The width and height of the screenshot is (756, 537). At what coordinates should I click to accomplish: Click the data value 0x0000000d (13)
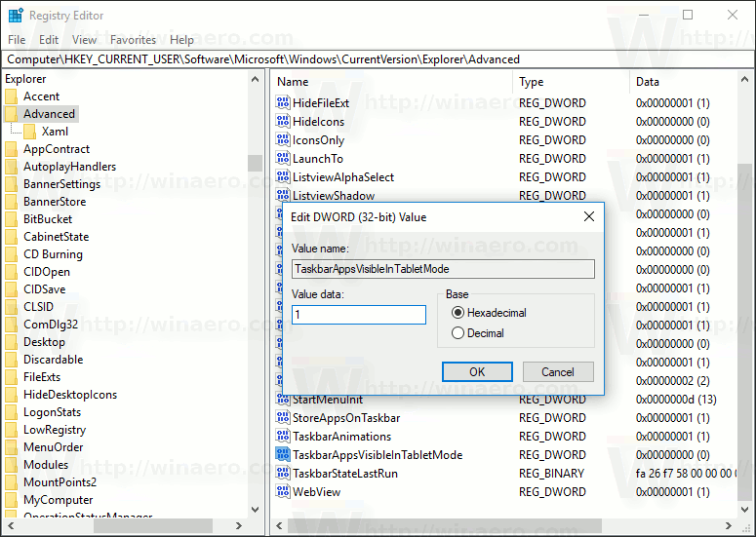(x=676, y=400)
